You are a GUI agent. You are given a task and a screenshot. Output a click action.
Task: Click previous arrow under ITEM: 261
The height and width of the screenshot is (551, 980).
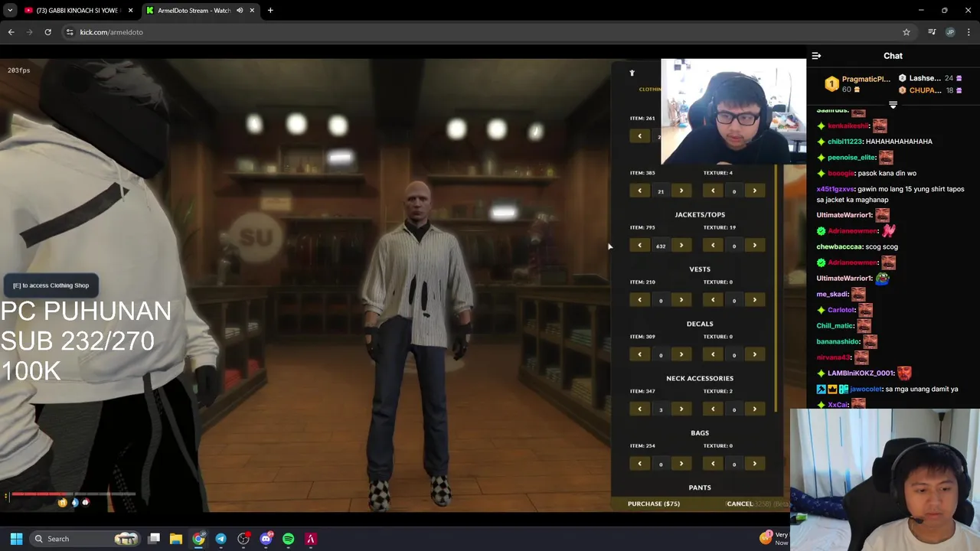[640, 136]
